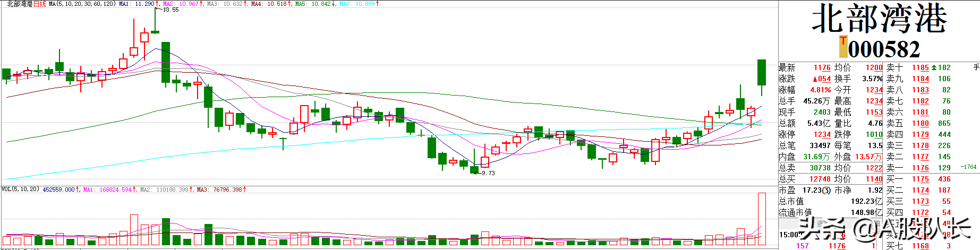The height and width of the screenshot is (250, 980).
Task: Click the 卖四 price 1179
Action: [921, 134]
